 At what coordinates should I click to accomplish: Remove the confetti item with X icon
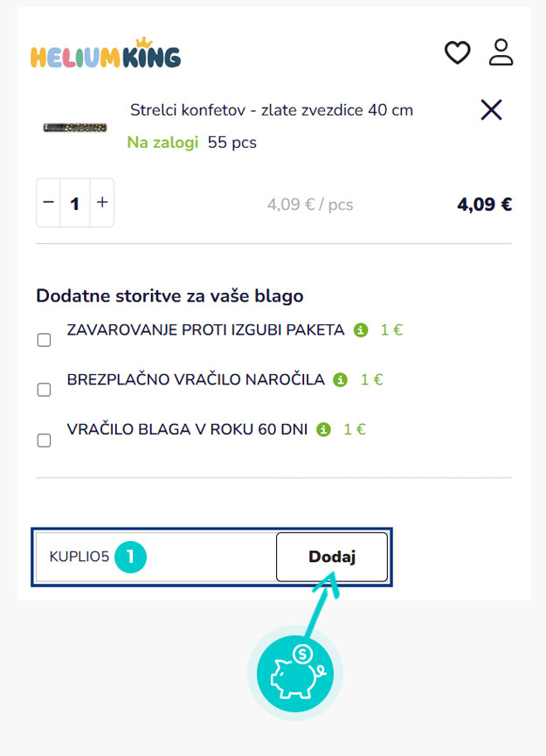[x=492, y=109]
